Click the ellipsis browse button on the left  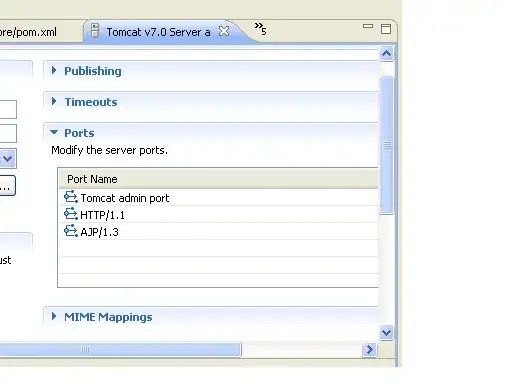tap(7, 186)
